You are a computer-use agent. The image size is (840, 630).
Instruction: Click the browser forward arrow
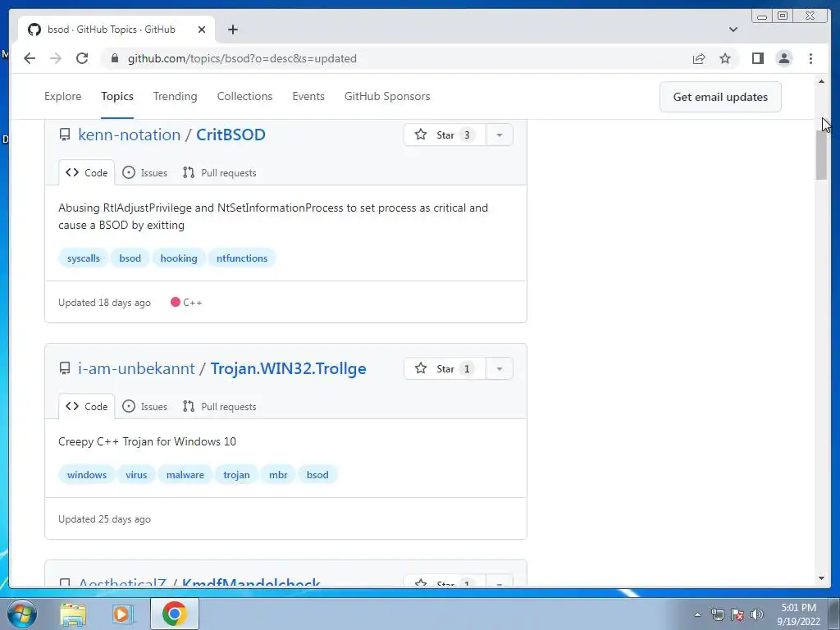click(56, 58)
